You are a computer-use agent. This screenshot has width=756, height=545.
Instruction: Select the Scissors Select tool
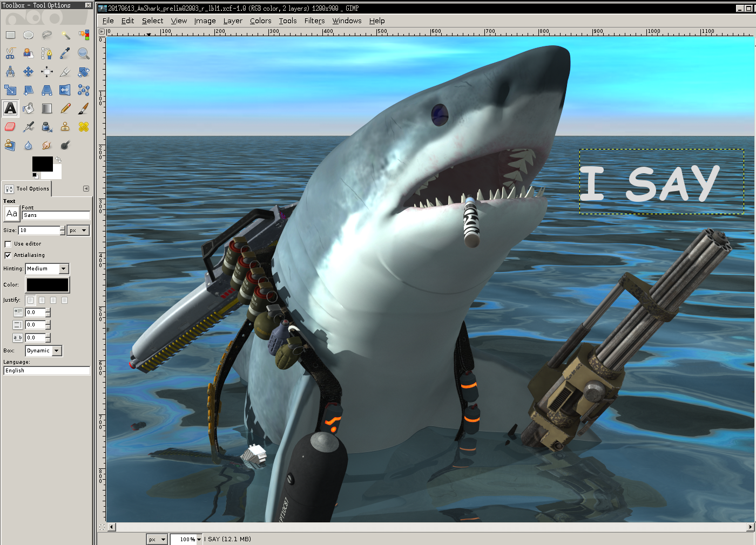point(10,53)
